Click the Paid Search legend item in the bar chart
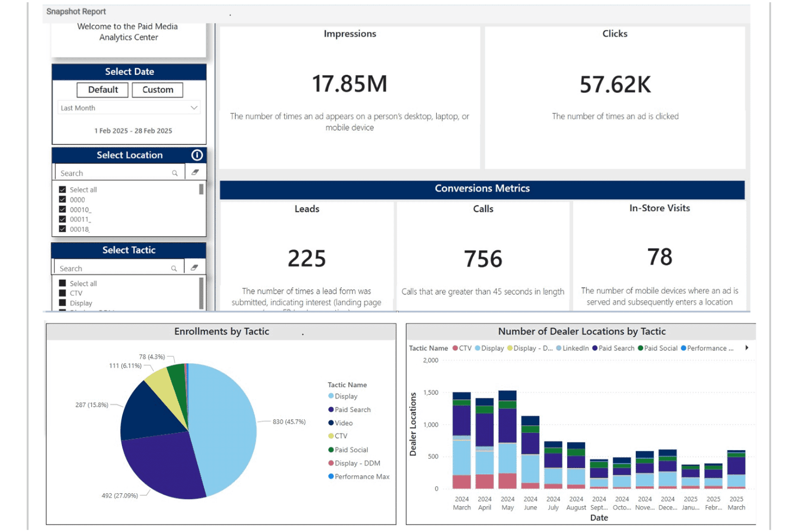 click(x=614, y=348)
